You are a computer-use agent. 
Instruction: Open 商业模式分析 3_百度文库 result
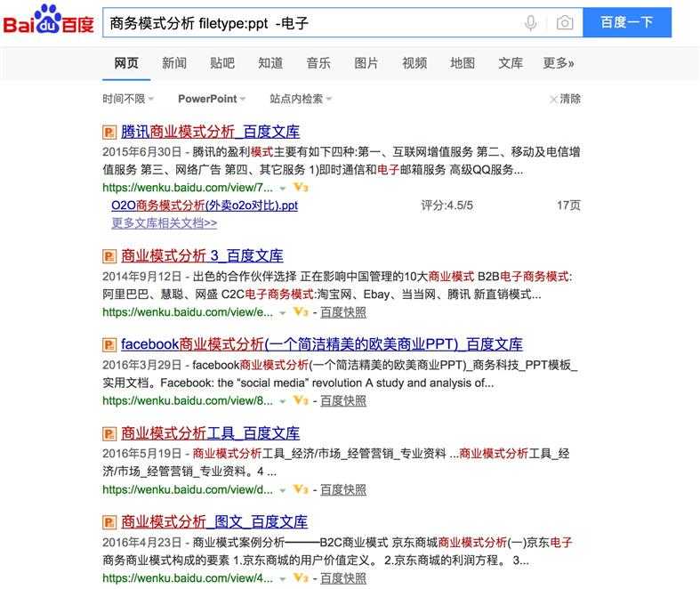point(202,256)
